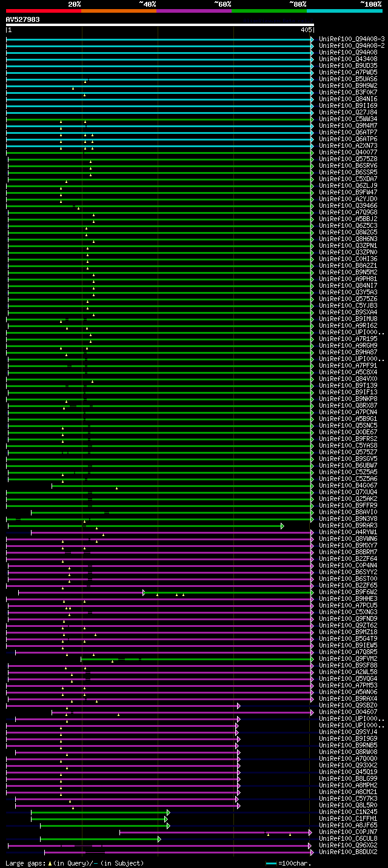
Task: Open the UniRef100_A7PWD5 entry
Action: point(348,72)
